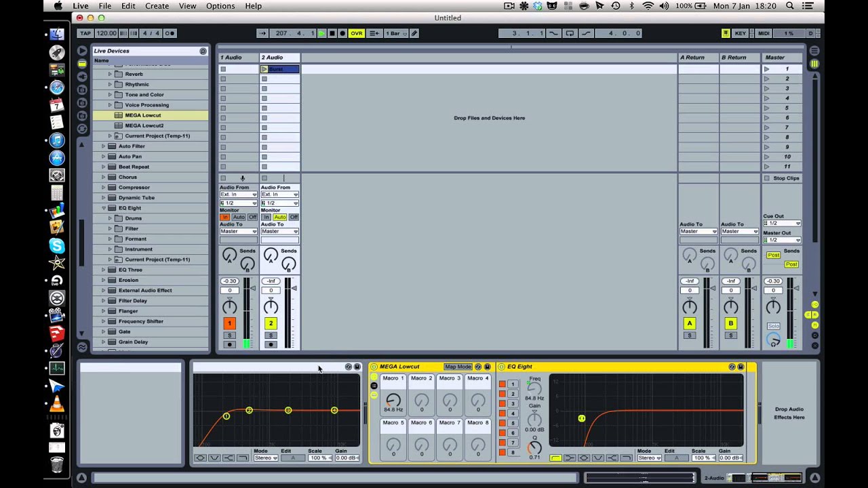868x488 pixels.
Task: Select the bell filter type in EQ Eight
Action: 584,458
